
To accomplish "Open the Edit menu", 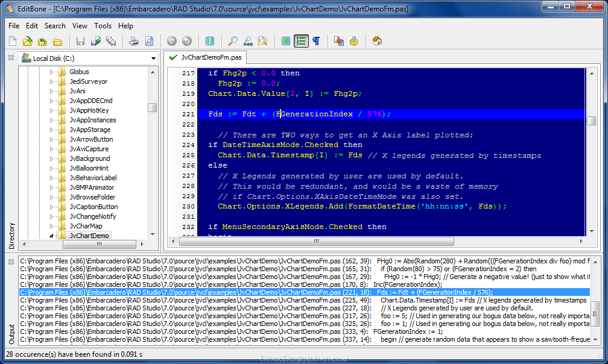I will pos(32,26).
